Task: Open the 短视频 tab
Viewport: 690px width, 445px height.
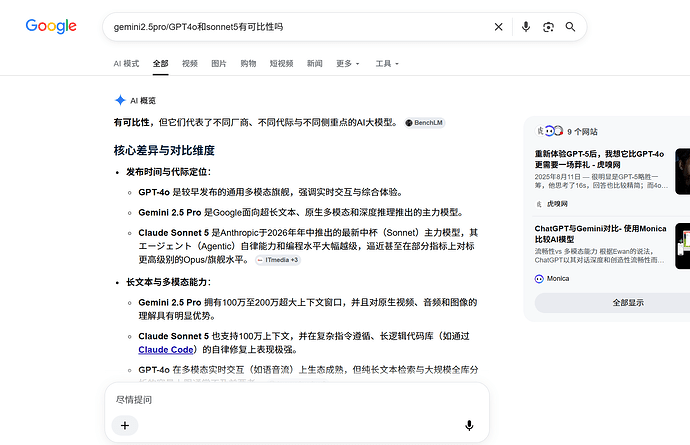Action: click(281, 63)
